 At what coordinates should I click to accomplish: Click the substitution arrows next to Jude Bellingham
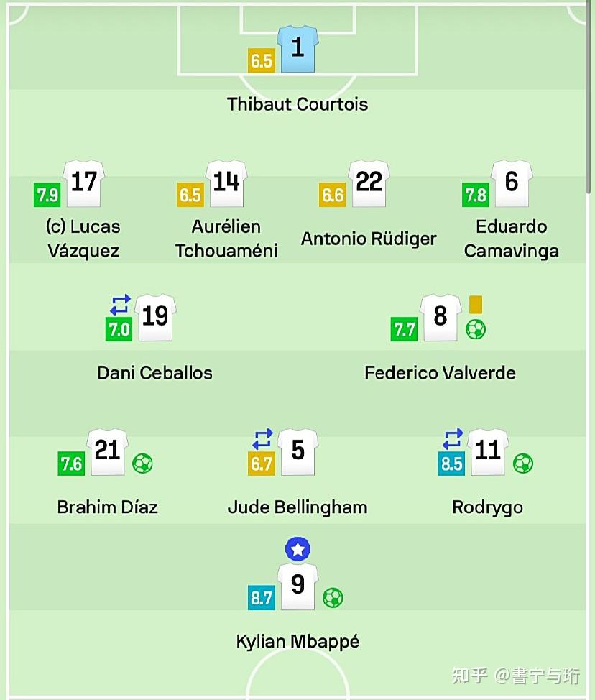262,439
